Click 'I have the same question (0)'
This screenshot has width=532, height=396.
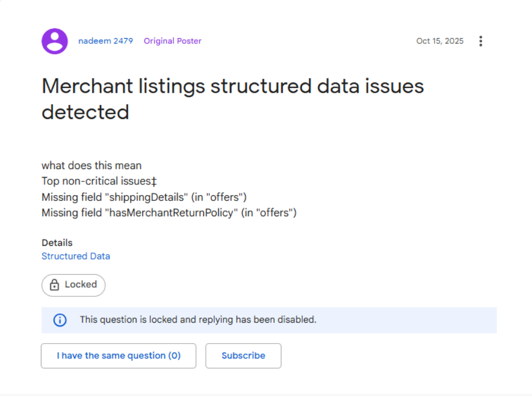(118, 356)
